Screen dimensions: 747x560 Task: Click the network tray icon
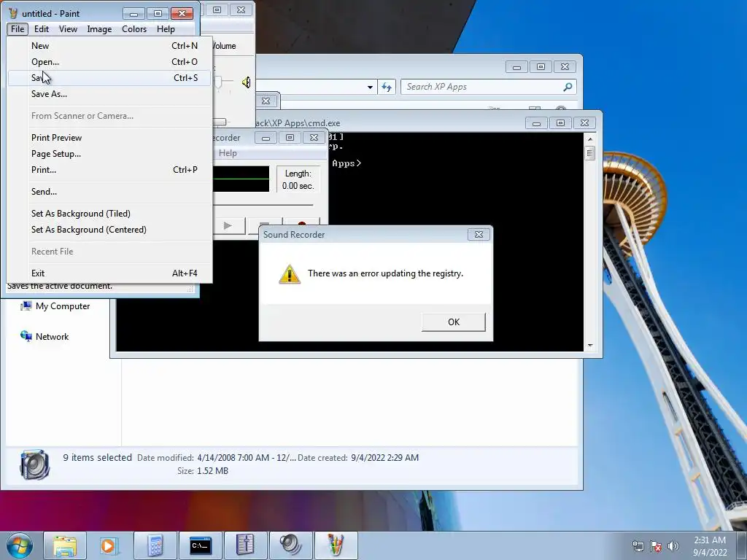click(638, 546)
